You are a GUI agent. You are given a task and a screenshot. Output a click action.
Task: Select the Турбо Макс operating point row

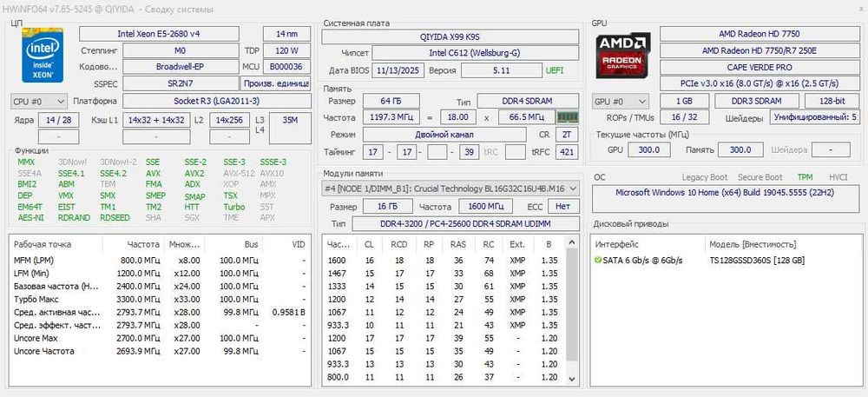coord(160,299)
